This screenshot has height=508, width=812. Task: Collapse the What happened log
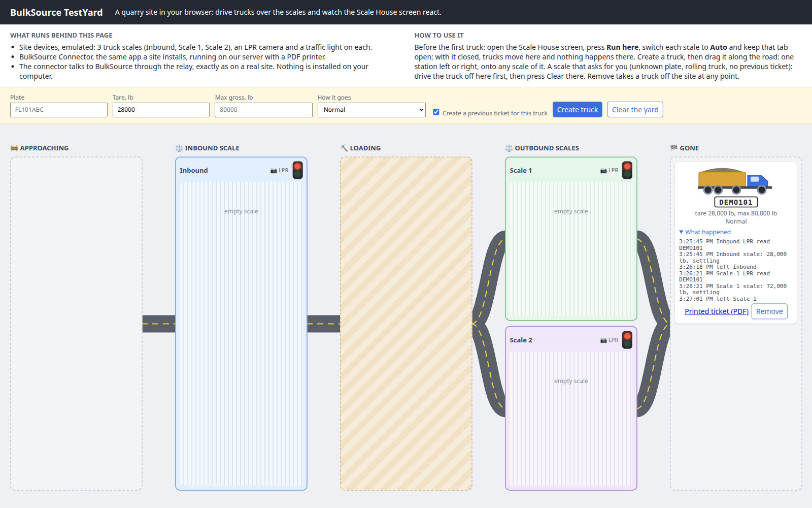[705, 232]
